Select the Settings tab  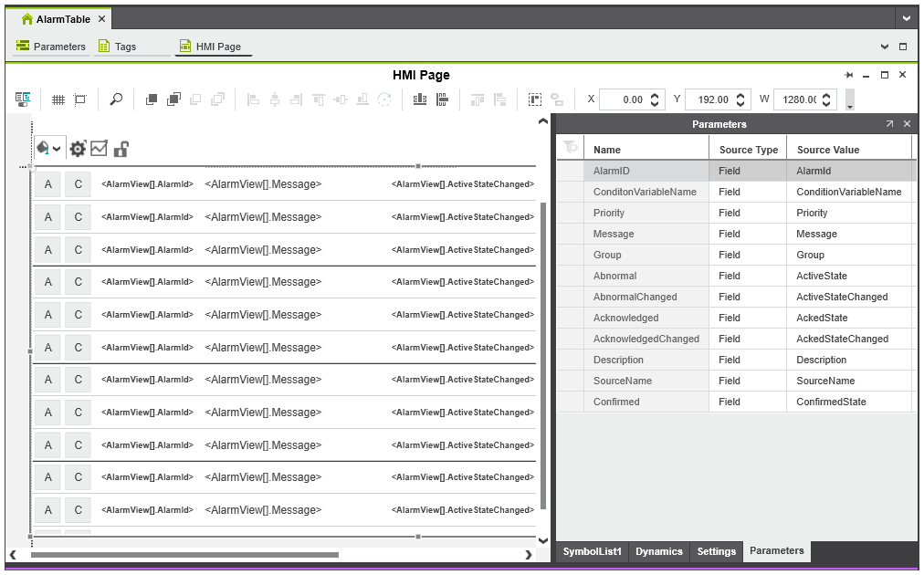[716, 551]
